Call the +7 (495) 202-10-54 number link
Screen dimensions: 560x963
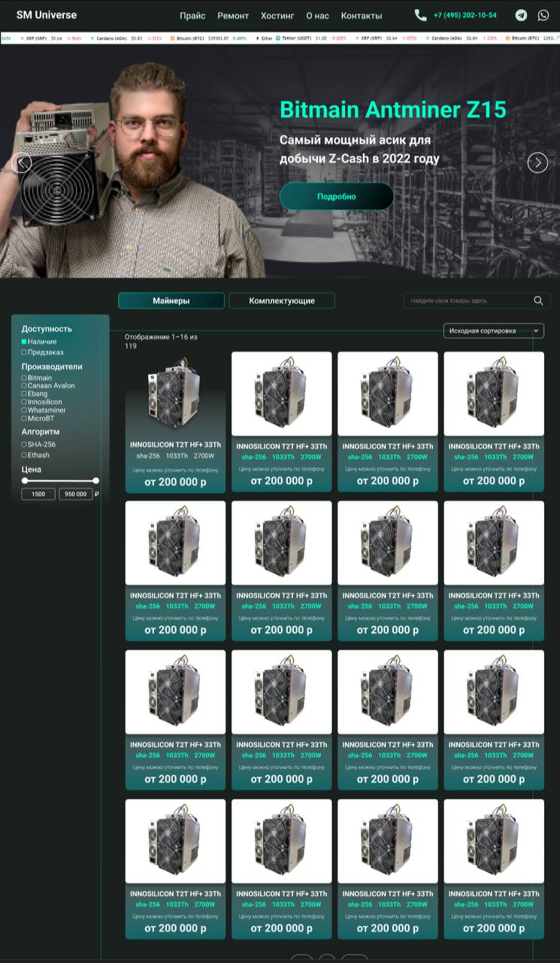click(x=465, y=15)
